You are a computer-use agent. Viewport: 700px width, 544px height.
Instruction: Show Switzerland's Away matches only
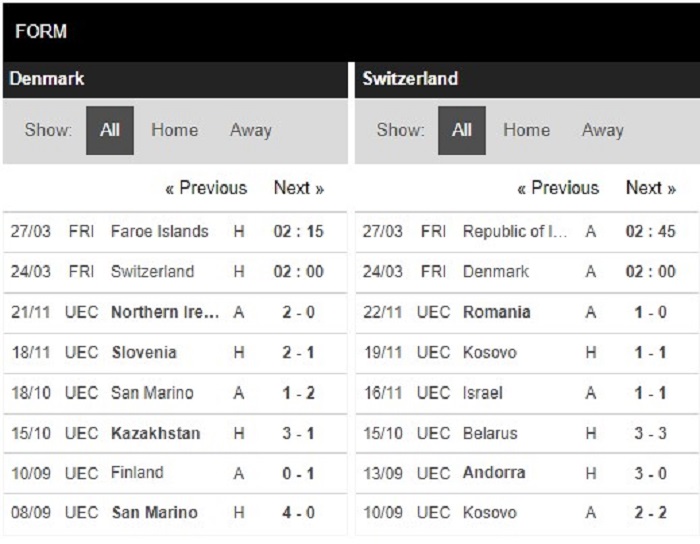point(603,130)
